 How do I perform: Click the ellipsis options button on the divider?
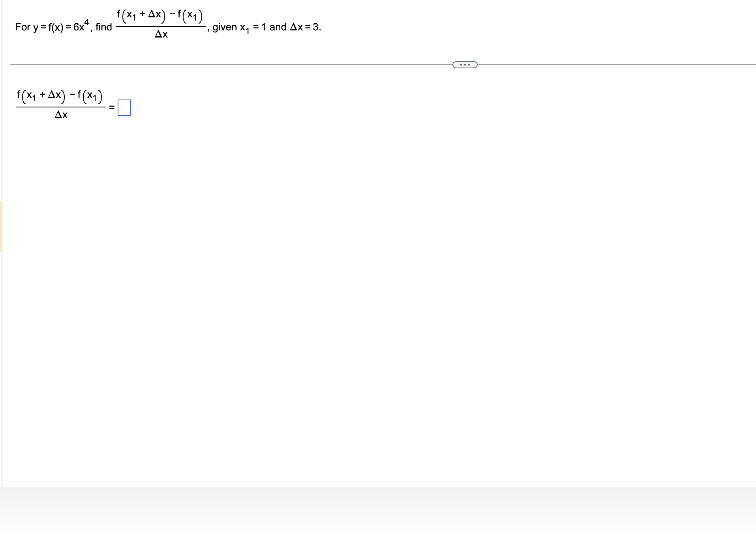[x=465, y=64]
